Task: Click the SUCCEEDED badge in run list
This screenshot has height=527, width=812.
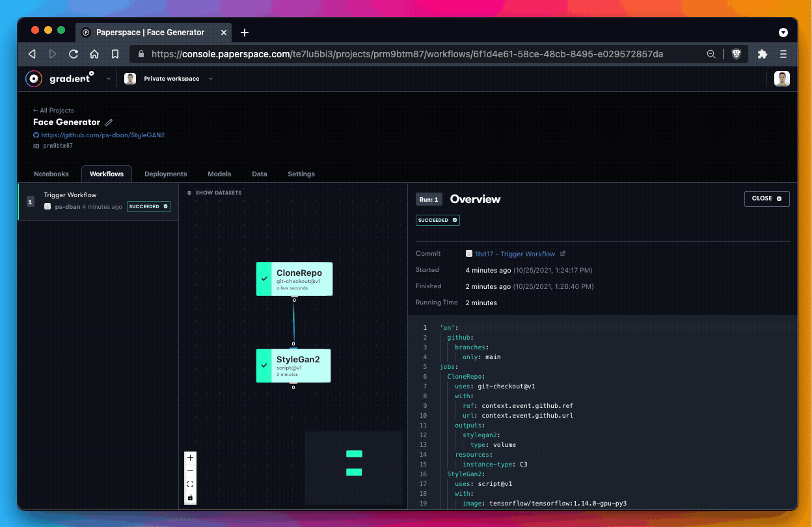Action: pyautogui.click(x=148, y=206)
